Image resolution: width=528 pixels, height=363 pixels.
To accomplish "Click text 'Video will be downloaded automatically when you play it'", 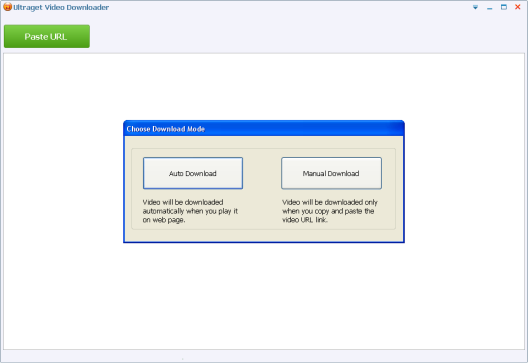I will point(190,211).
